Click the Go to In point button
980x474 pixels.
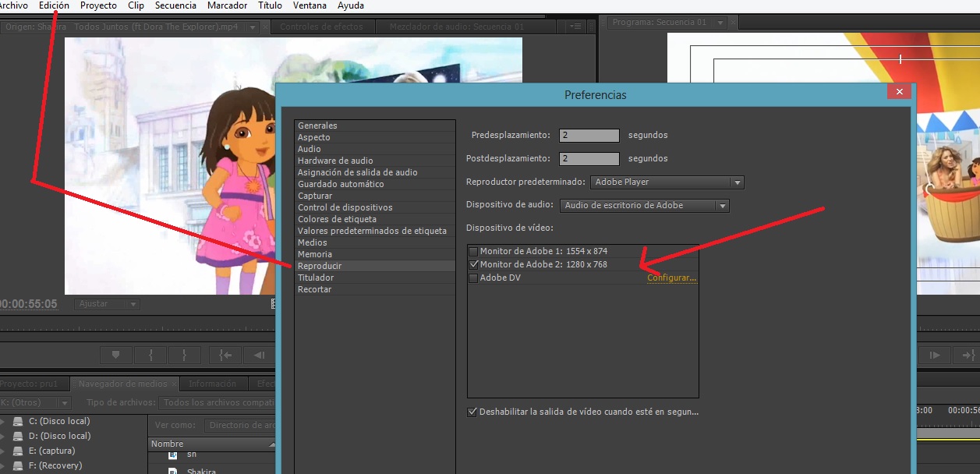225,355
